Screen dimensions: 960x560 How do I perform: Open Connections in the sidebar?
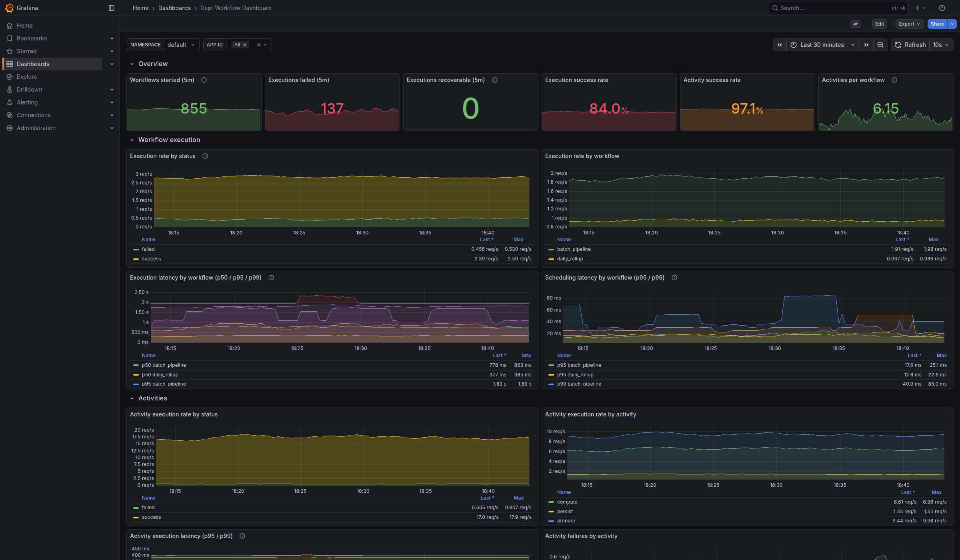pyautogui.click(x=34, y=115)
